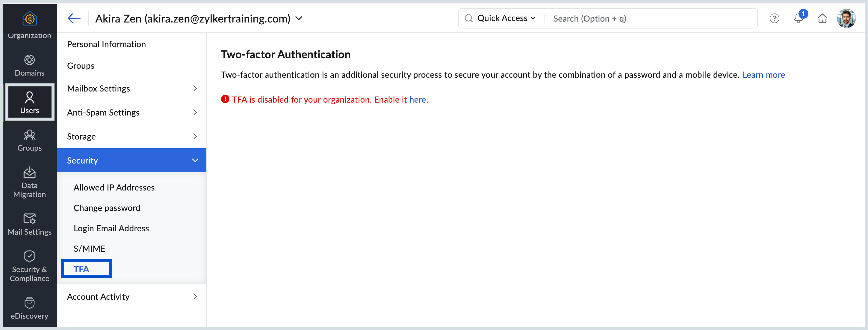Click the search input field

(650, 19)
